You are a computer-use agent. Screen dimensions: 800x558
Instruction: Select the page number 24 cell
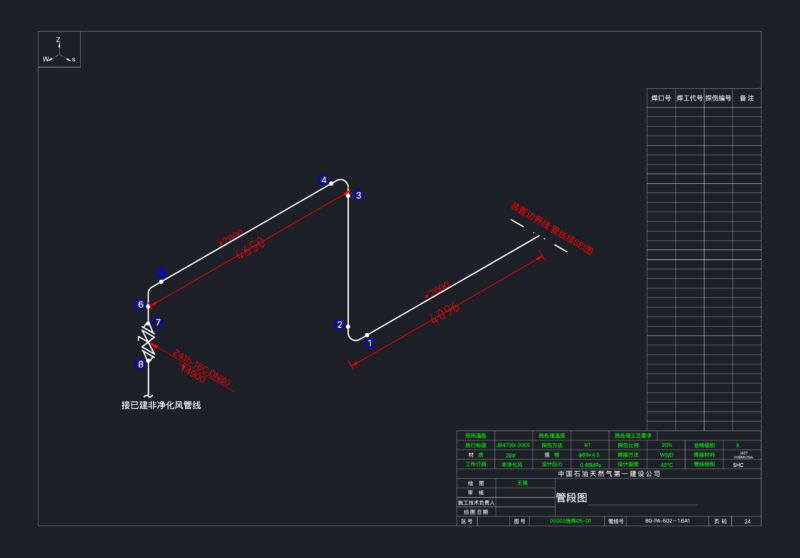(x=747, y=521)
